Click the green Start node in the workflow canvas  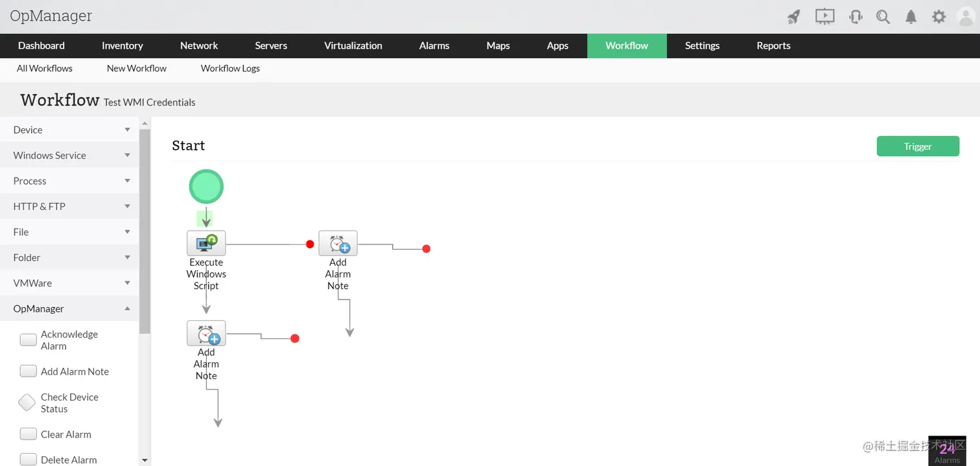pos(206,186)
